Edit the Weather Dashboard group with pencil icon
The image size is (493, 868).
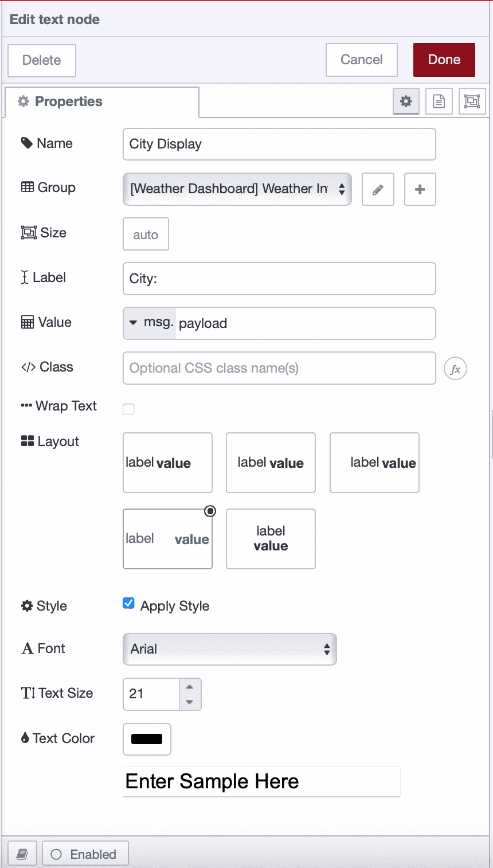[378, 189]
